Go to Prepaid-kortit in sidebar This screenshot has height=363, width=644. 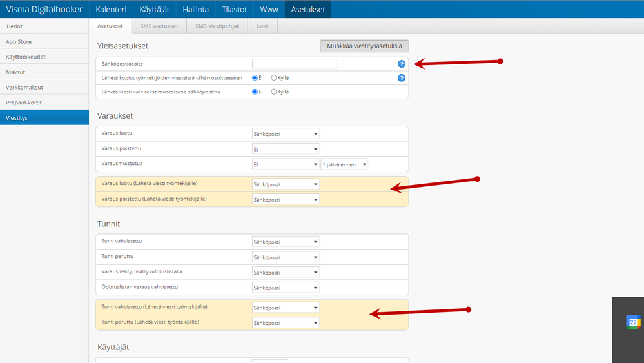pyautogui.click(x=44, y=103)
